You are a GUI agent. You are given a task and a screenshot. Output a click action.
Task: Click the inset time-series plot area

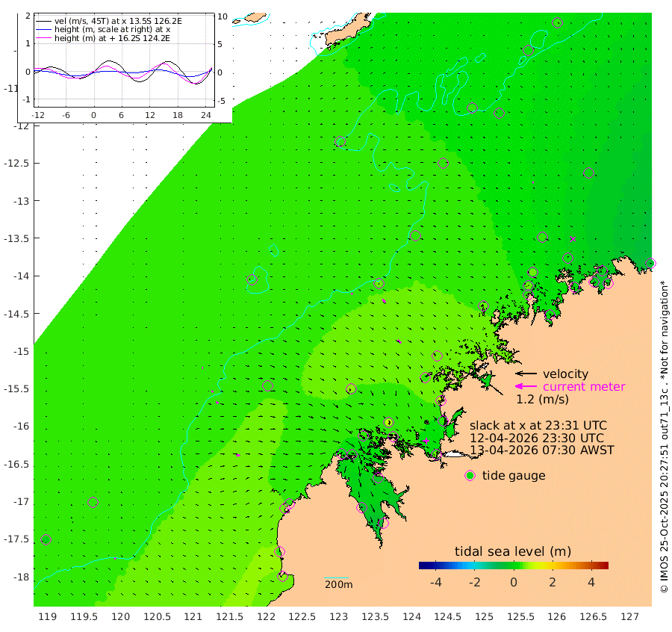click(124, 60)
